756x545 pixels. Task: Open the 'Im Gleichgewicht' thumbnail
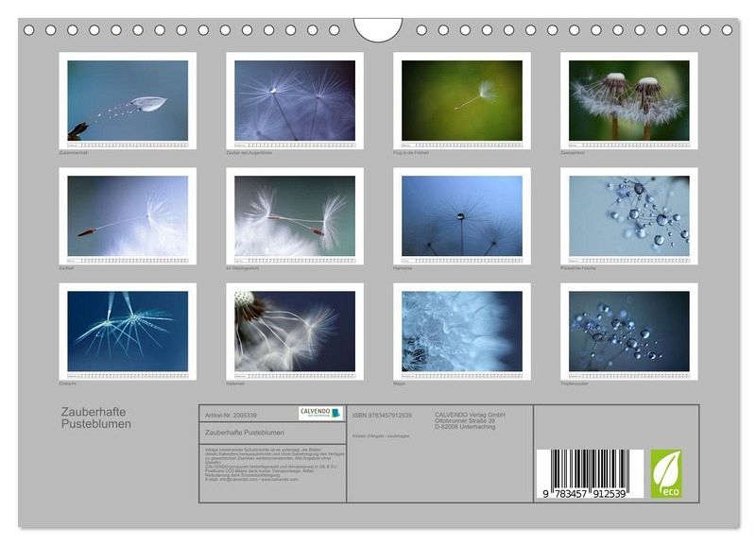295,215
